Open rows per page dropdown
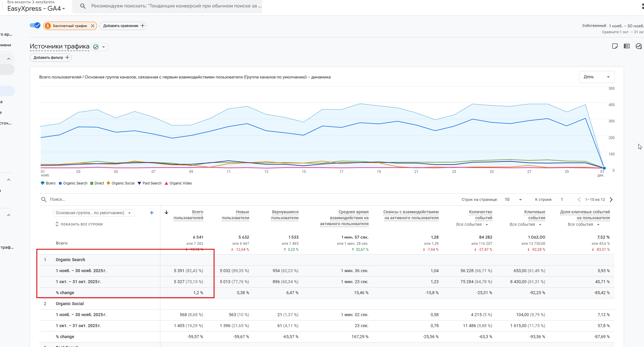The image size is (644, 347). coord(513,200)
